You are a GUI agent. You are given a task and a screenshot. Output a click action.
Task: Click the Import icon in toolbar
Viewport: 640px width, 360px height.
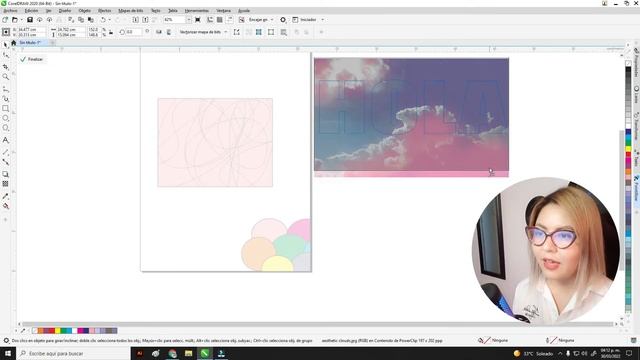[136, 20]
